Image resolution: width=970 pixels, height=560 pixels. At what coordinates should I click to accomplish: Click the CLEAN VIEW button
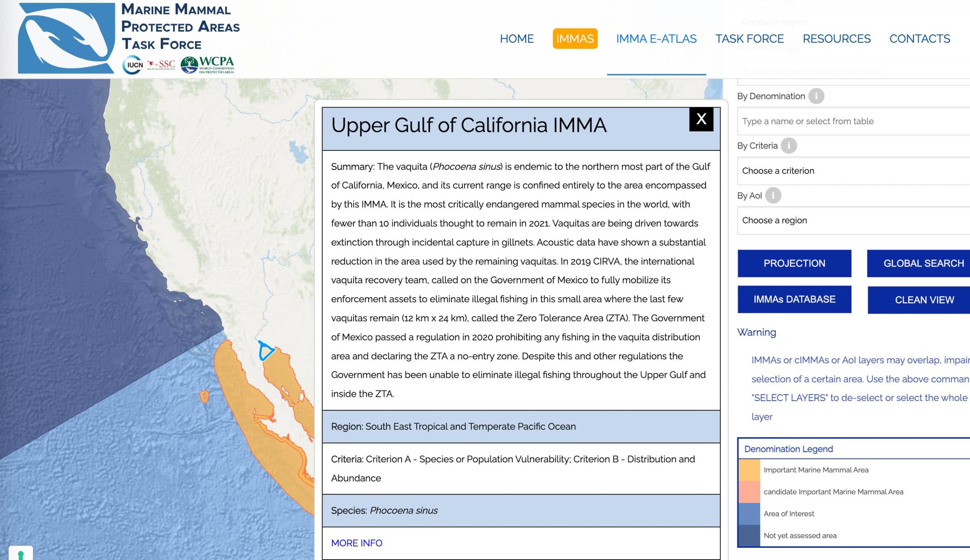(920, 300)
